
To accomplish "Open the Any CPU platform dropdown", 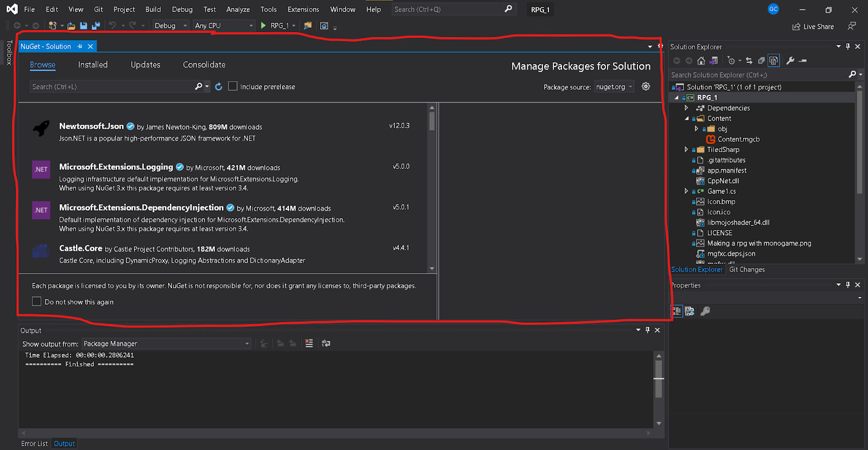I will click(x=224, y=26).
